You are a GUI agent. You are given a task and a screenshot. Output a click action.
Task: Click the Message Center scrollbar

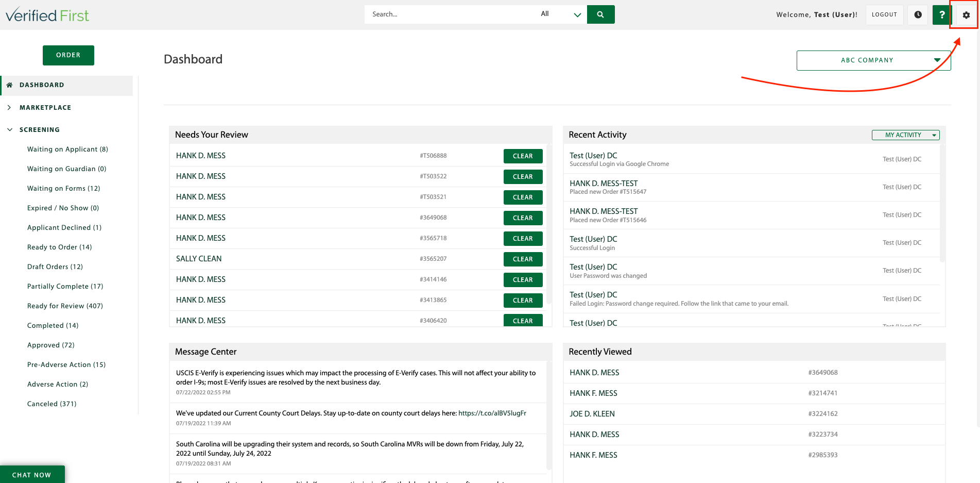[549, 415]
